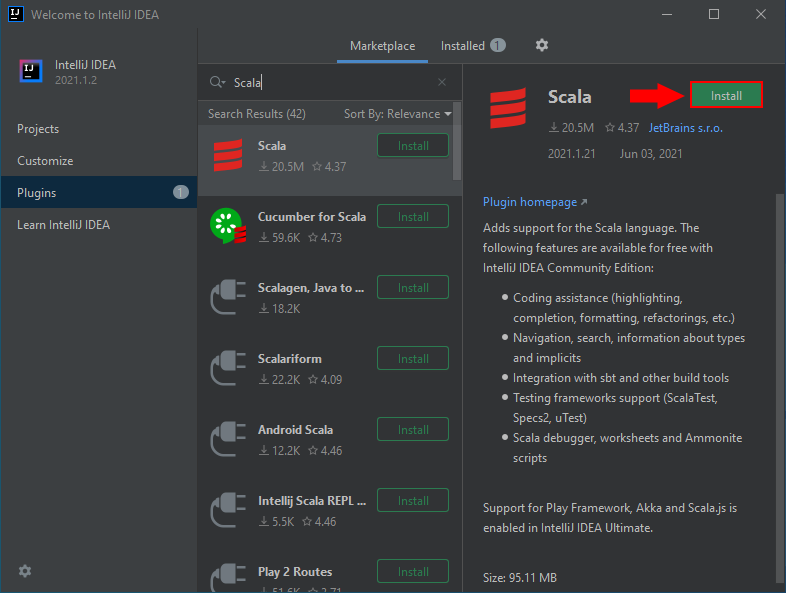Click the IntelliJ IDEA logo in sidebar
This screenshot has height=593, width=786.
point(31,71)
